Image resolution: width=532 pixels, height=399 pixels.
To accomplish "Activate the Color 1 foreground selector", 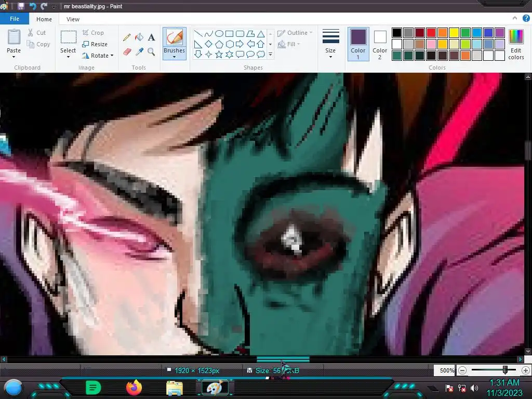I will point(358,44).
